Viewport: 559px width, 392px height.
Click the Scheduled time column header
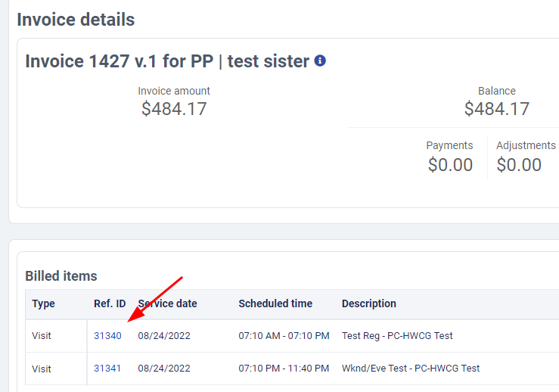pos(275,303)
